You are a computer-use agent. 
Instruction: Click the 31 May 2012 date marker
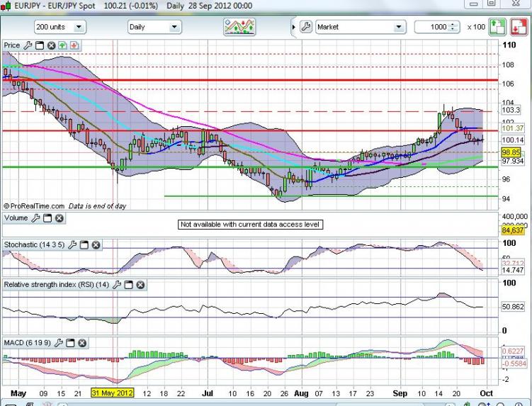point(113,393)
